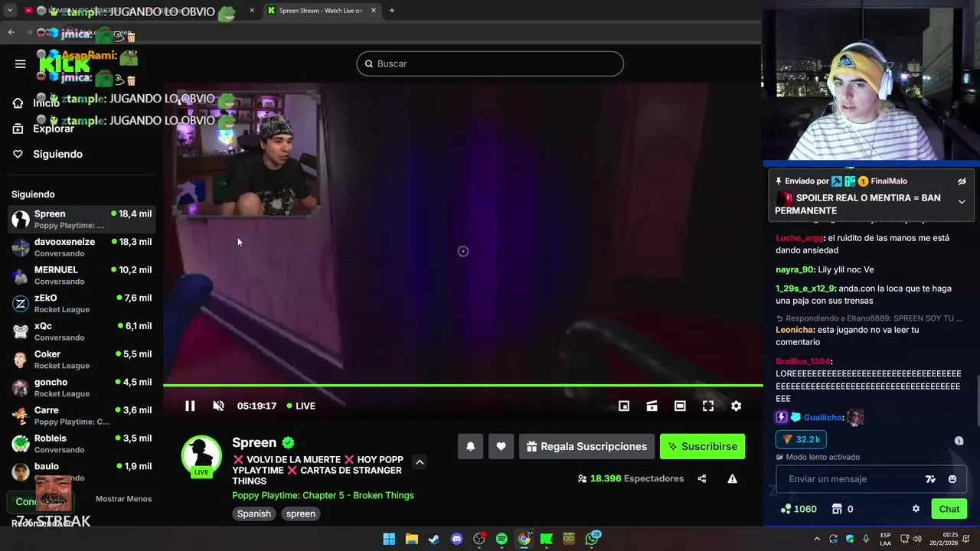Viewport: 980px width, 551px height.
Task: Click username Leonicha in chat
Action: [x=795, y=330]
